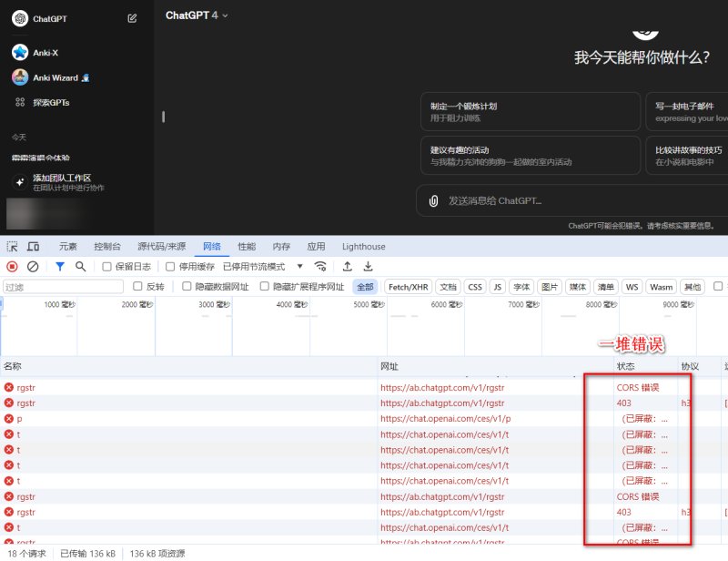Enable the Disable cache checkbox

point(170,267)
